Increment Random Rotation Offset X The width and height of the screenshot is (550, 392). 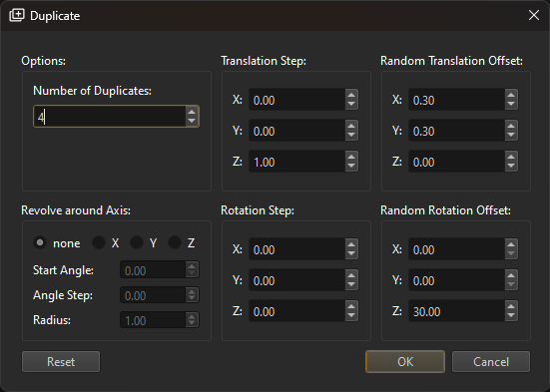(x=511, y=244)
